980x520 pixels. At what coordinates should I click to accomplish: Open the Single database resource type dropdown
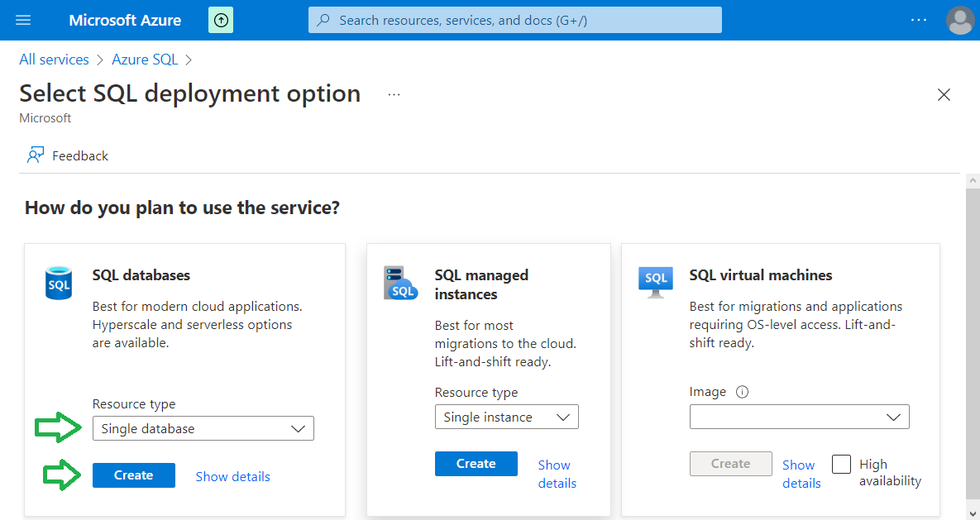[x=203, y=429]
